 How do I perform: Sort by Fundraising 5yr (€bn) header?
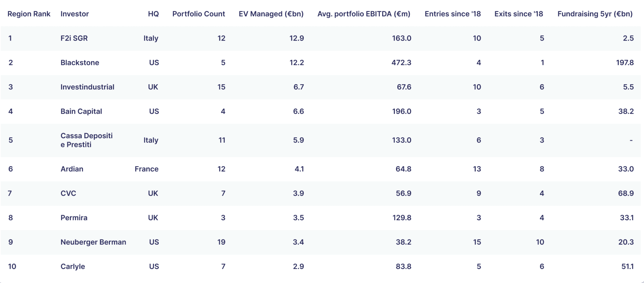tap(595, 14)
